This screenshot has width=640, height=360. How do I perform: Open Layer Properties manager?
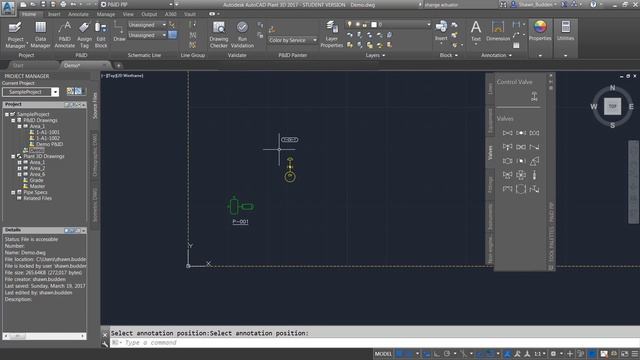[331, 35]
